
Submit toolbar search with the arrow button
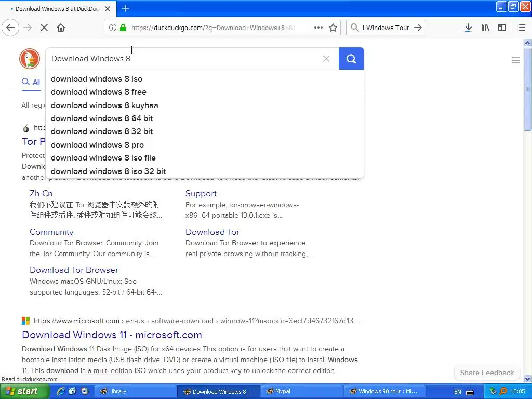click(418, 28)
